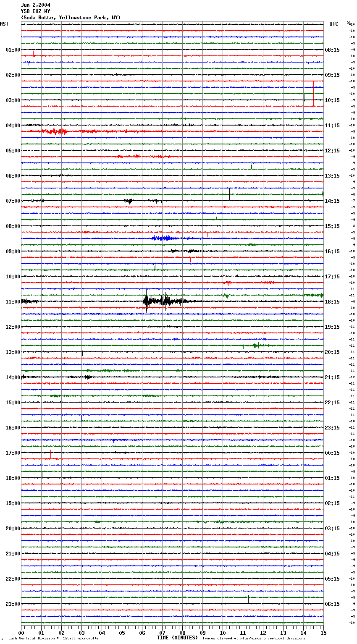The width and height of the screenshot is (357, 644).
Task: Click the '02:15' UTC time label
Action: [x=332, y=503]
